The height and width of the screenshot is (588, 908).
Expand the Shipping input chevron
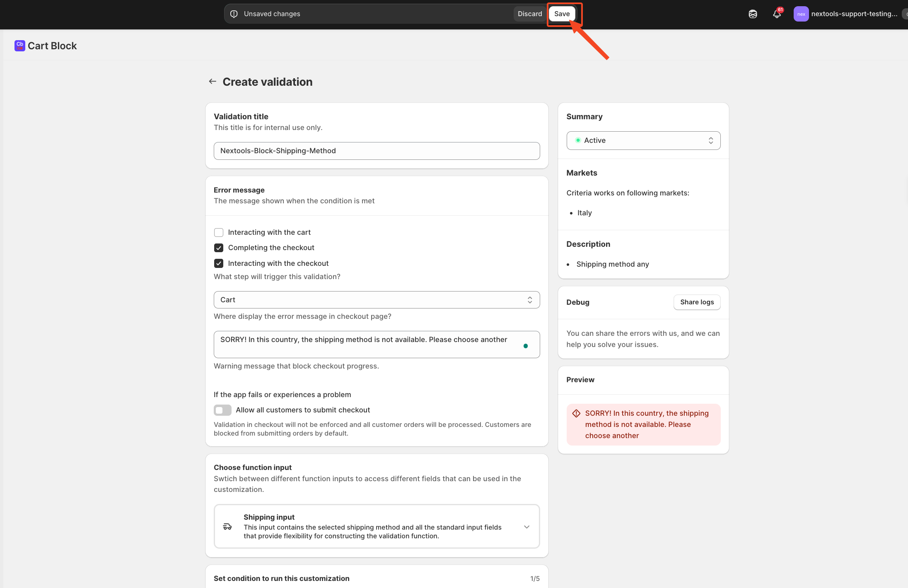(x=526, y=527)
